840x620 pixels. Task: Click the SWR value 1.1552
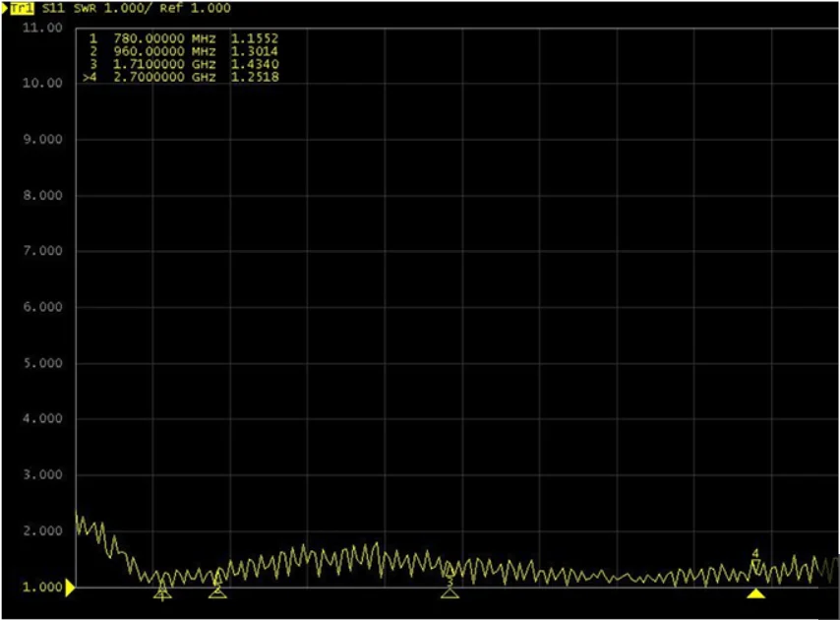pos(255,38)
